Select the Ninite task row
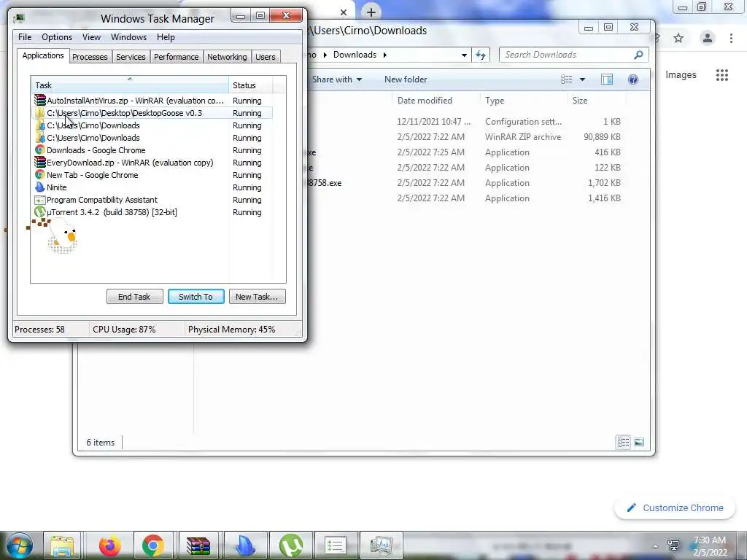This screenshot has width=747, height=560. 152,187
